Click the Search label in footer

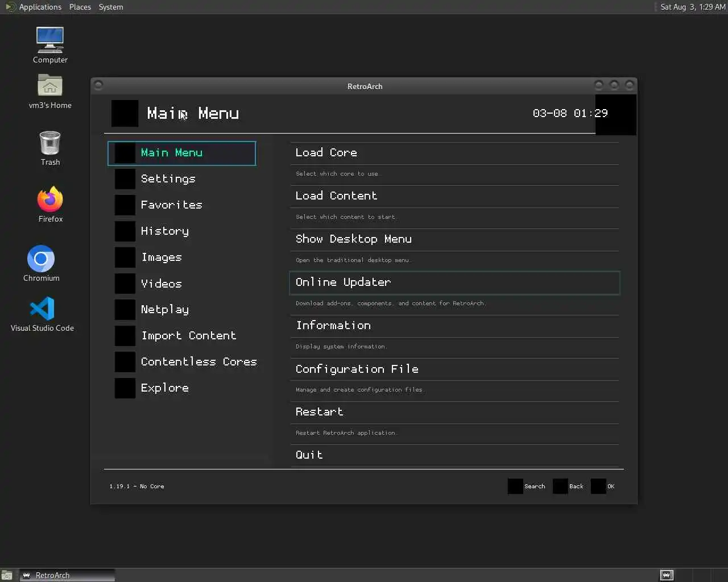[535, 487]
